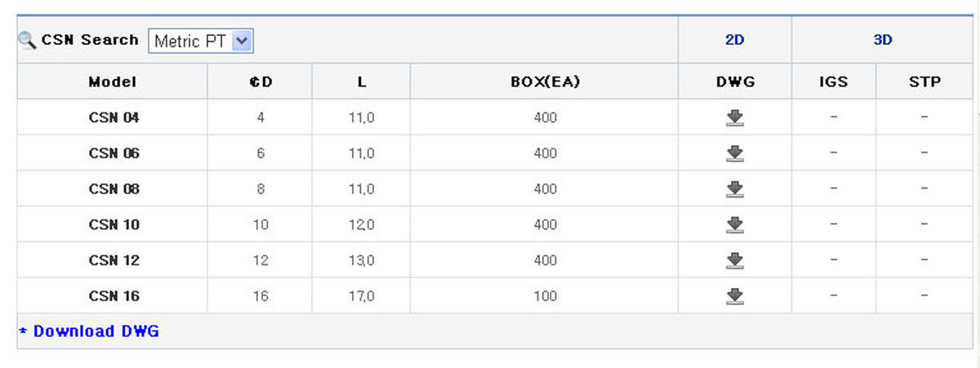Click the BOX(EA) column header

[545, 82]
